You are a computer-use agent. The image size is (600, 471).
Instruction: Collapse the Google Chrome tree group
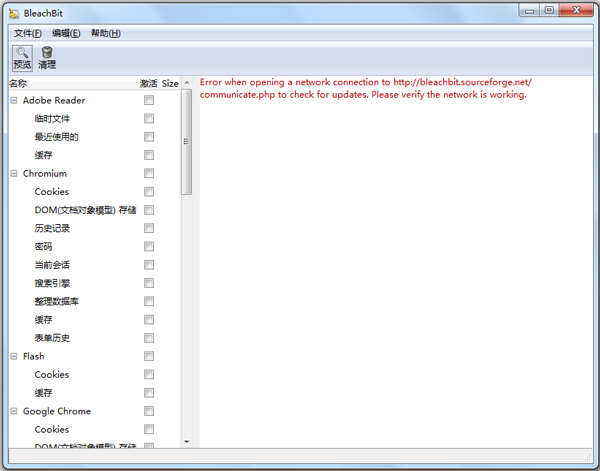(x=14, y=411)
